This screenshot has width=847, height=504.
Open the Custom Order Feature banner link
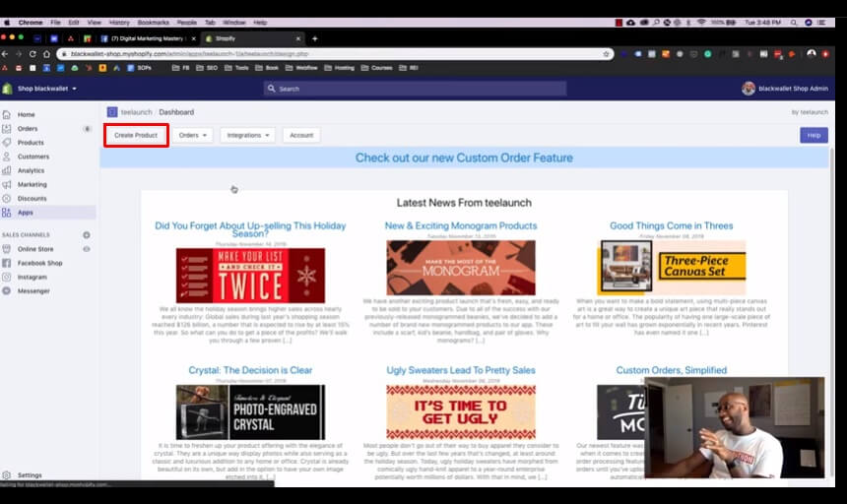click(464, 157)
